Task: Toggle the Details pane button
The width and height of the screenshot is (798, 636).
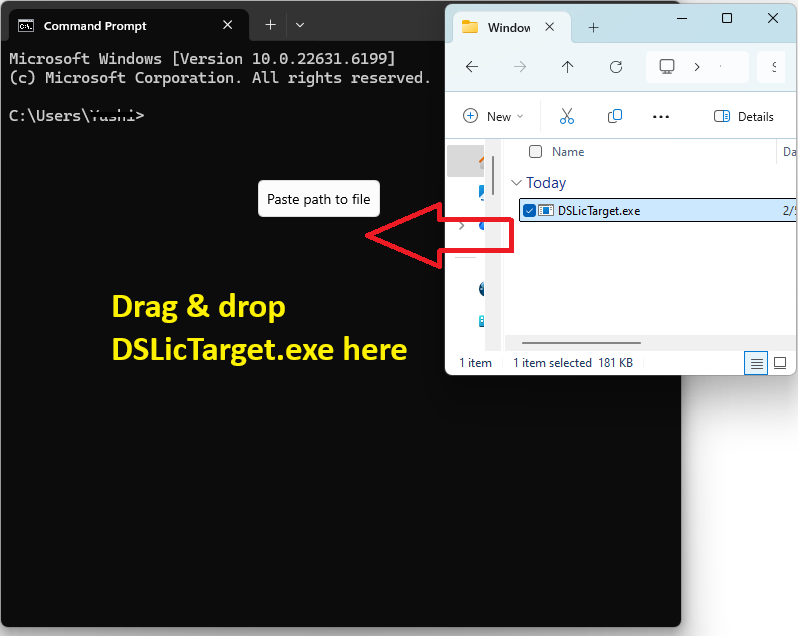Action: pyautogui.click(x=743, y=117)
